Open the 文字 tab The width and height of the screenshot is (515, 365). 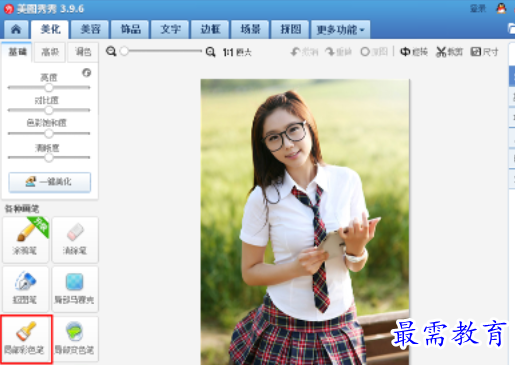point(170,29)
